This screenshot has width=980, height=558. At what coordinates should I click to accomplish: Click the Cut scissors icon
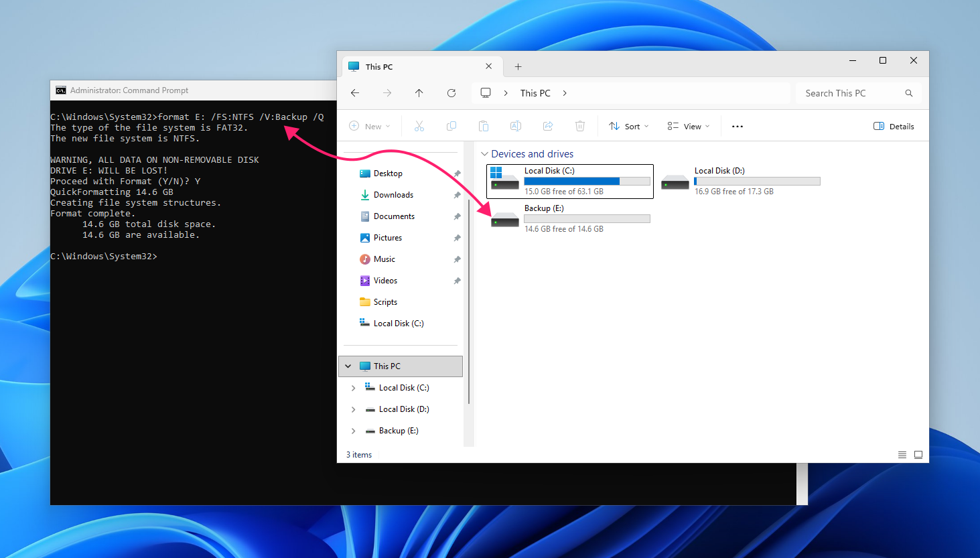[419, 126]
